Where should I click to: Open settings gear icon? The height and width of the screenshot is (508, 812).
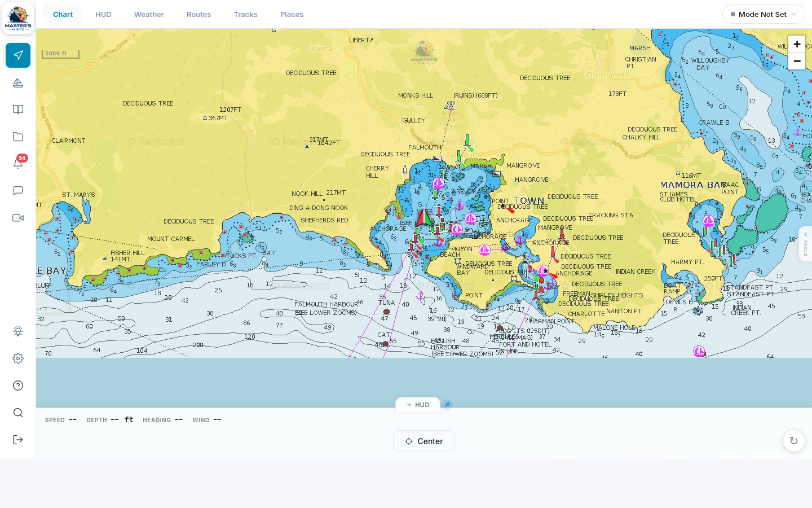18,358
